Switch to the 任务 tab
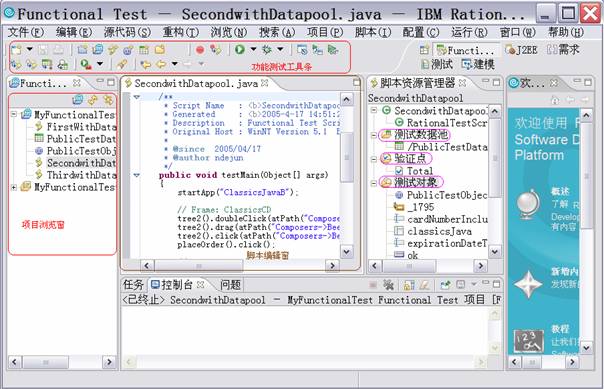The width and height of the screenshot is (604, 389). tap(133, 285)
